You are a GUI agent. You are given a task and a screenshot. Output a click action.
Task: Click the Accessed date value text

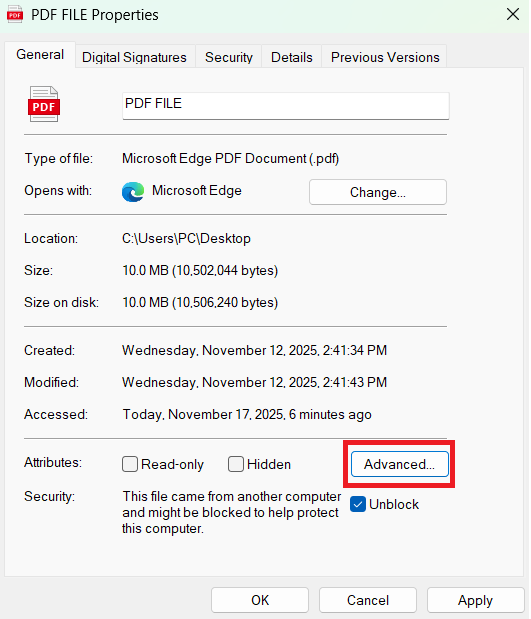pyautogui.click(x=247, y=414)
